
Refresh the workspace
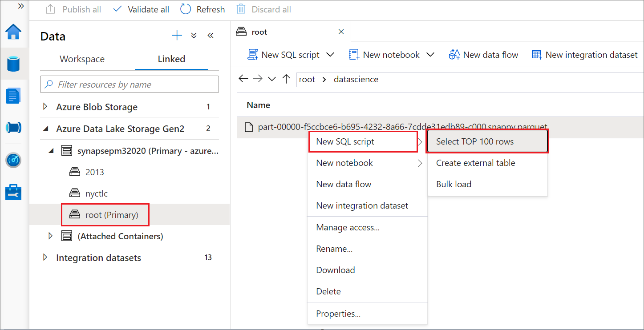point(203,9)
